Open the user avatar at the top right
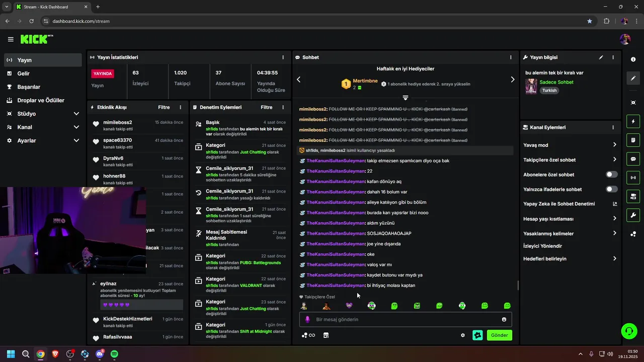Screen dimensions: 644x362 click(625, 39)
